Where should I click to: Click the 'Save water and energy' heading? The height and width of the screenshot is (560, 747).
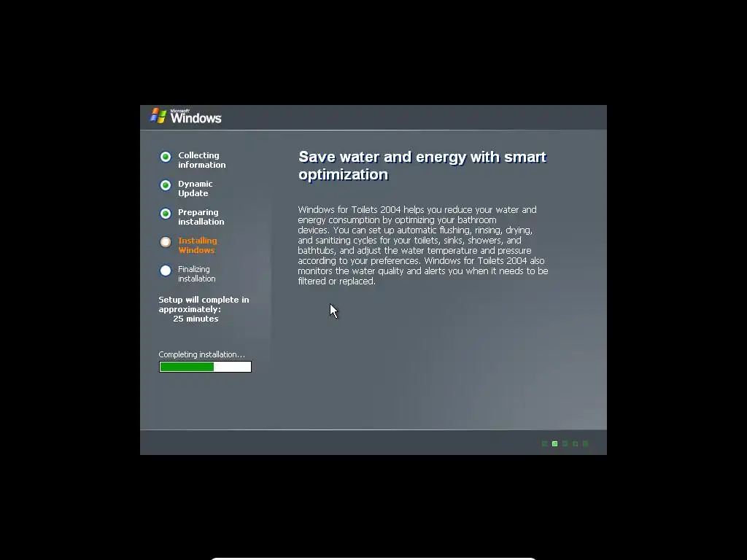point(422,166)
